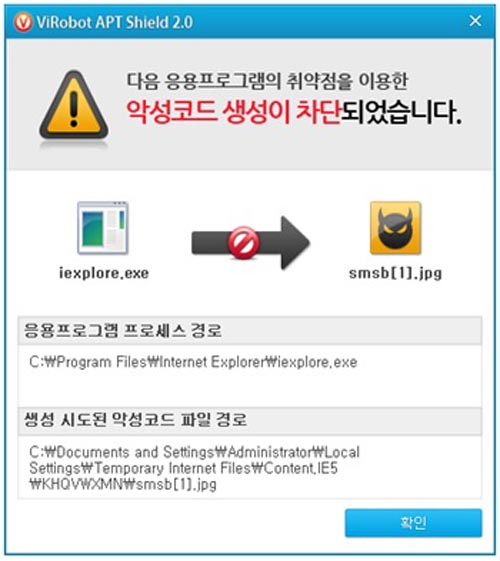Click the iexplore.exe label under browser icon
500x561 pixels.
point(104,274)
